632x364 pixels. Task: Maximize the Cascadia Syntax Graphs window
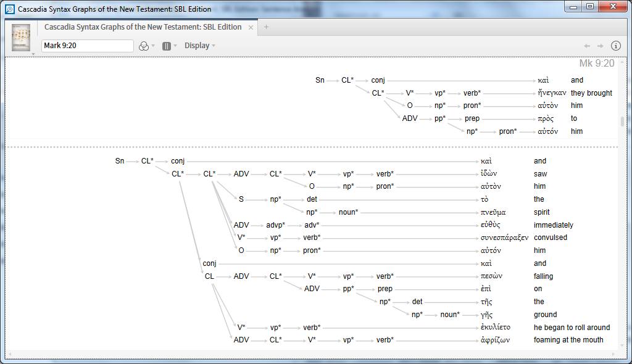click(589, 6)
